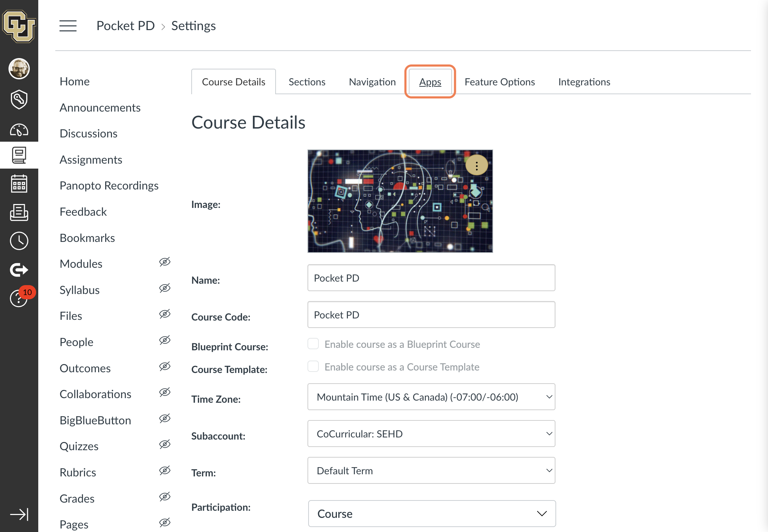
Task: Open Modules in course menu
Action: (x=81, y=264)
